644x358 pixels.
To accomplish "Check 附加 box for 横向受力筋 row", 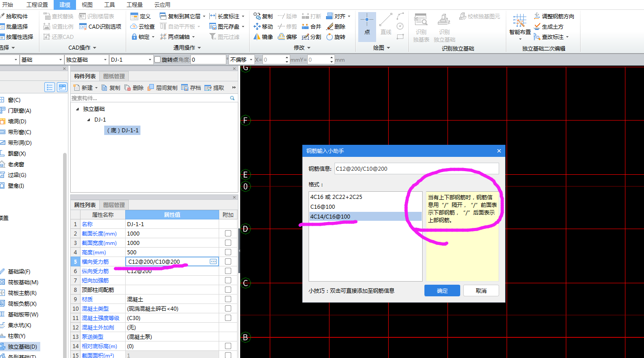I will 228,261.
